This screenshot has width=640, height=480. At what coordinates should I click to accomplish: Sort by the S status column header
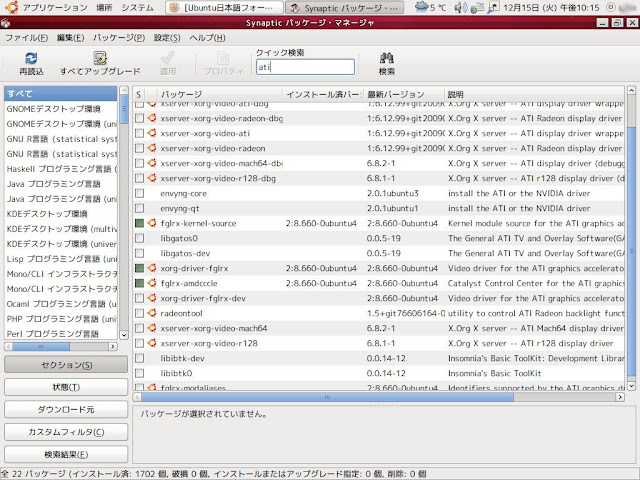pos(139,94)
